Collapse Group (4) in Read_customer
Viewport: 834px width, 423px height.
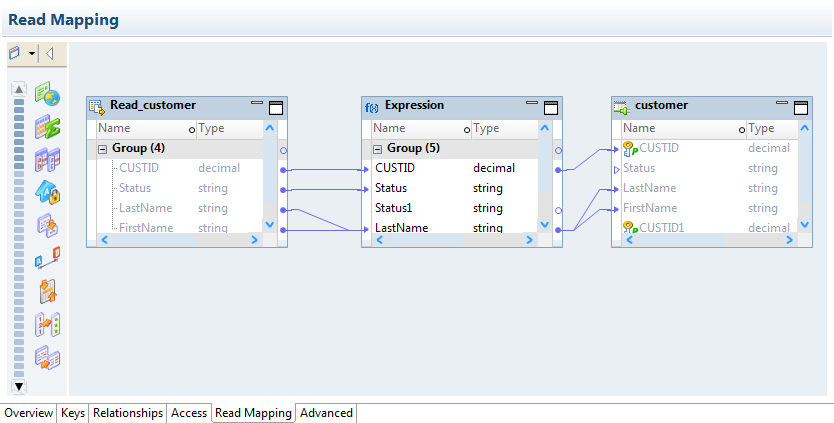click(x=102, y=148)
